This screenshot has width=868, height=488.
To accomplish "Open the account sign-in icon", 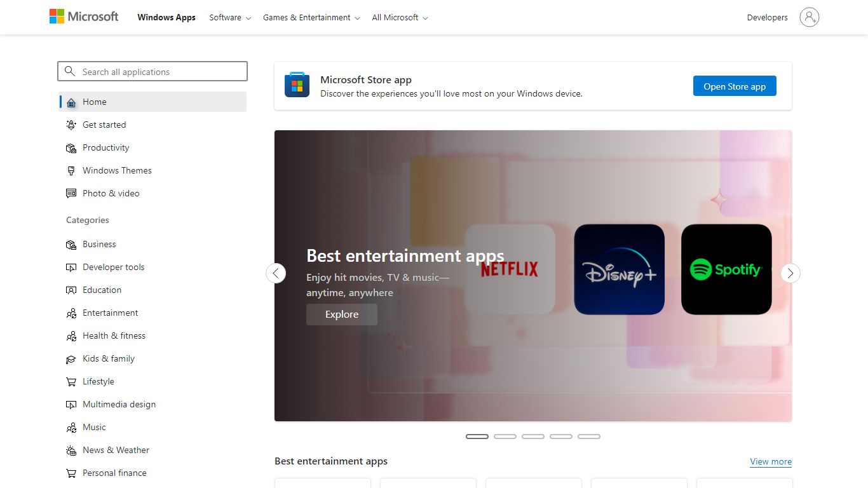I will (809, 17).
